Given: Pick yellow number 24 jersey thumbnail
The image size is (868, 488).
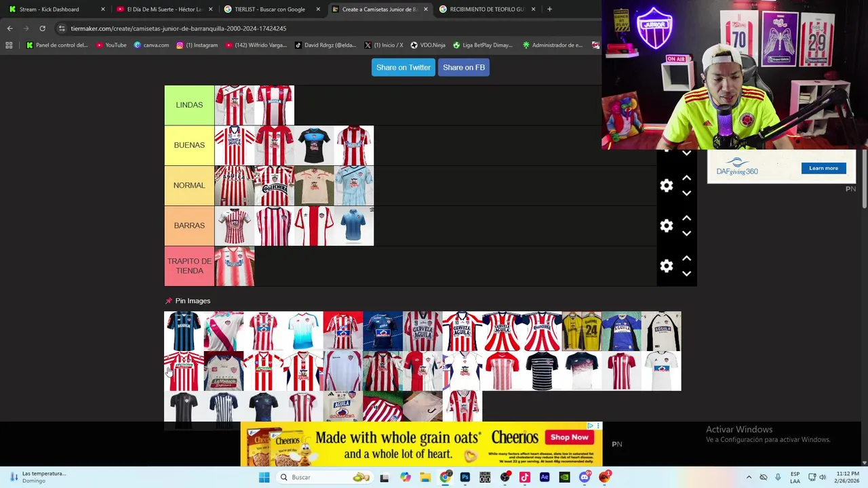Looking at the screenshot, I should [x=581, y=331].
